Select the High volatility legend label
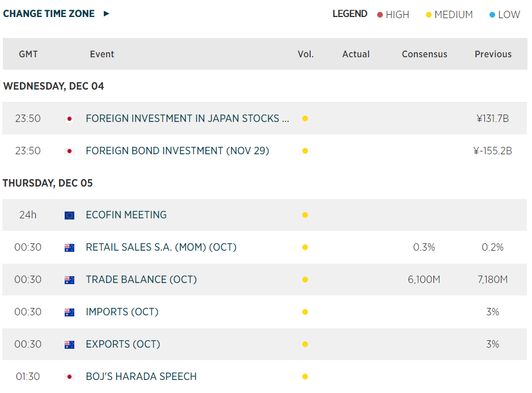 coord(397,15)
